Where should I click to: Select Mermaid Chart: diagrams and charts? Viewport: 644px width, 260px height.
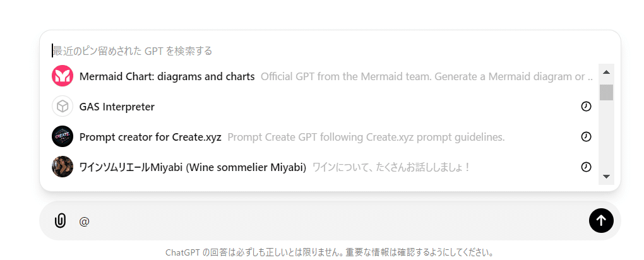pos(167,76)
